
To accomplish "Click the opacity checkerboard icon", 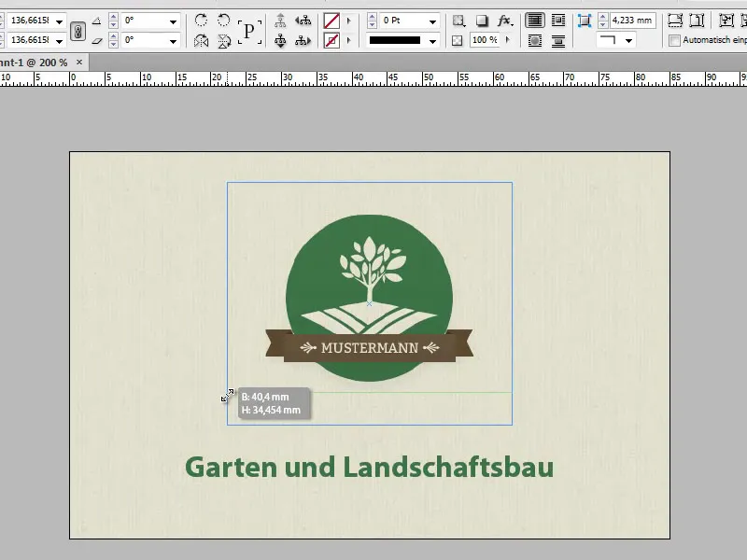I will [458, 41].
